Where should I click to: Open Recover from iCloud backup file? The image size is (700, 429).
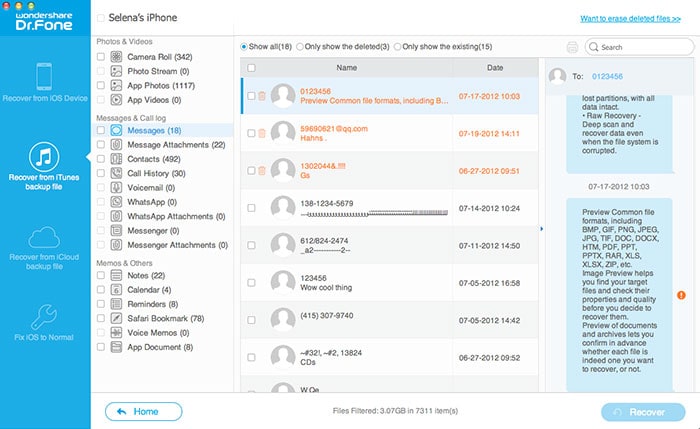pos(44,248)
